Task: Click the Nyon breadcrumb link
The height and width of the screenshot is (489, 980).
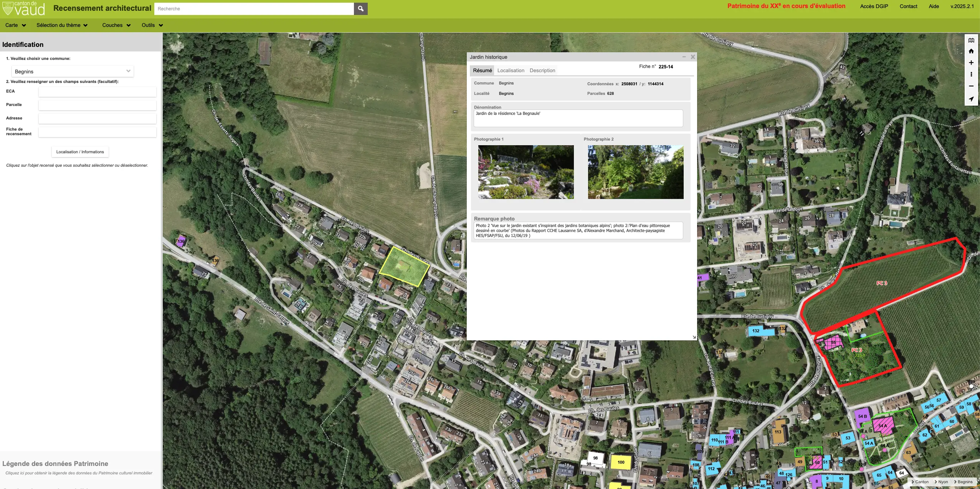Action: [x=942, y=482]
